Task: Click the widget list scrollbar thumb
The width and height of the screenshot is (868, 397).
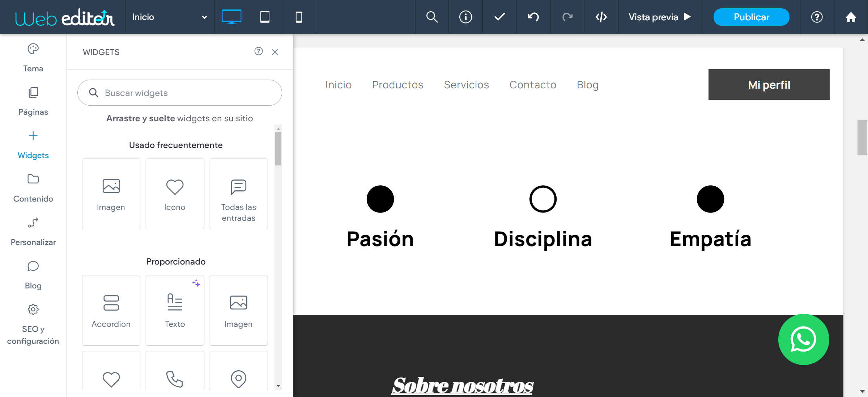Action: [x=278, y=149]
